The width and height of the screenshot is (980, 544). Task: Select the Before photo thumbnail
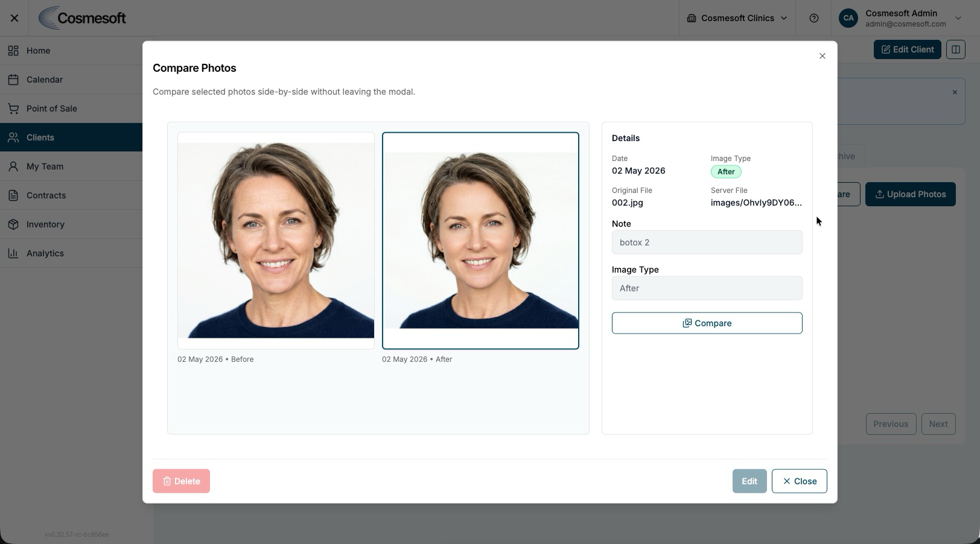click(x=276, y=241)
